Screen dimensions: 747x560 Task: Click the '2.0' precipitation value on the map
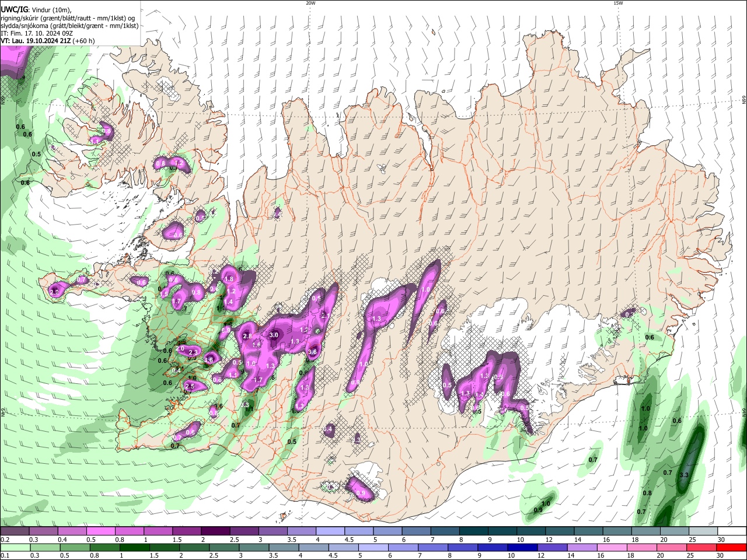[x=180, y=348]
